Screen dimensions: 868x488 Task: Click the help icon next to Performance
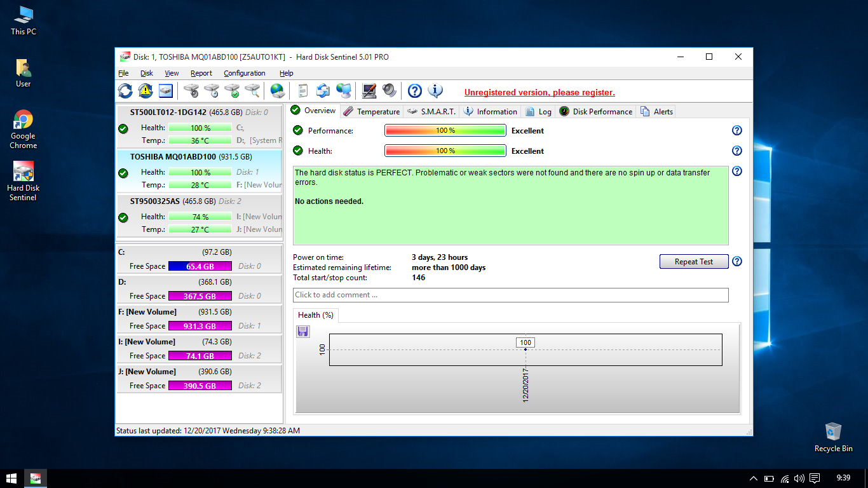(x=737, y=131)
